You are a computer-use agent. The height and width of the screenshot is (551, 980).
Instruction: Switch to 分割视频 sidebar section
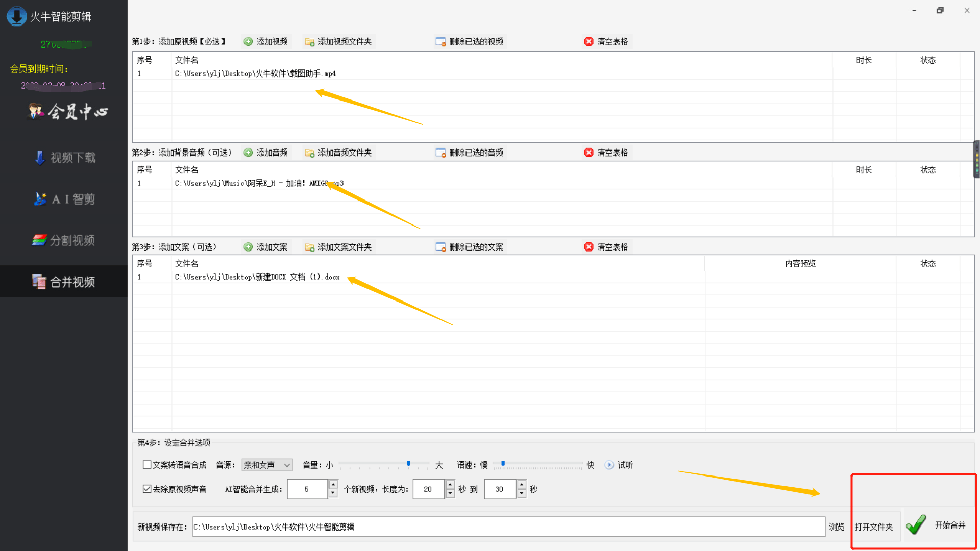63,240
